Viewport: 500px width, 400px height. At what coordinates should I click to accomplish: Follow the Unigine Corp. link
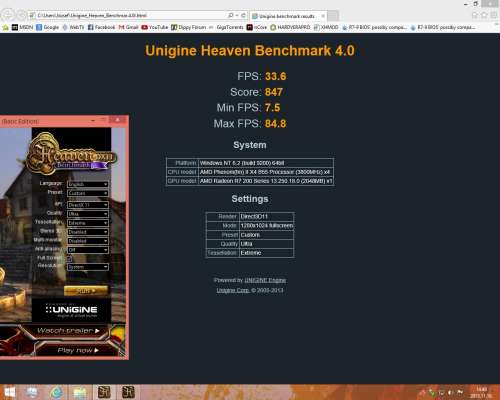233,290
